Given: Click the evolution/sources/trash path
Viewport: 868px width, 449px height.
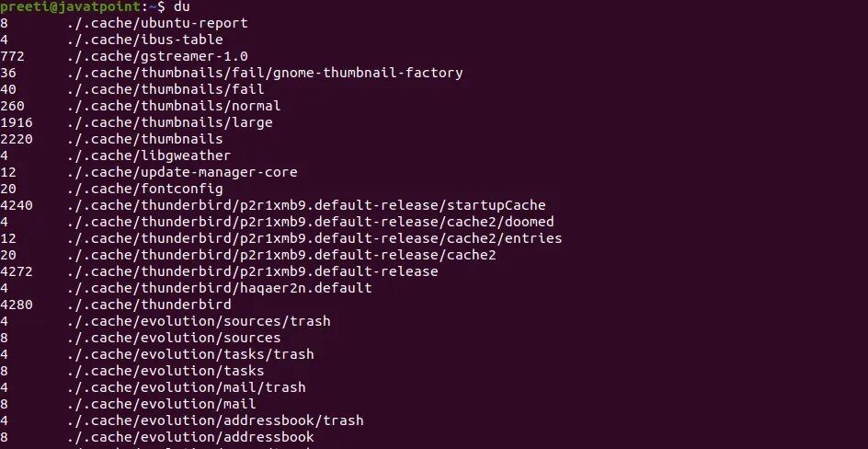Looking at the screenshot, I should [199, 322].
